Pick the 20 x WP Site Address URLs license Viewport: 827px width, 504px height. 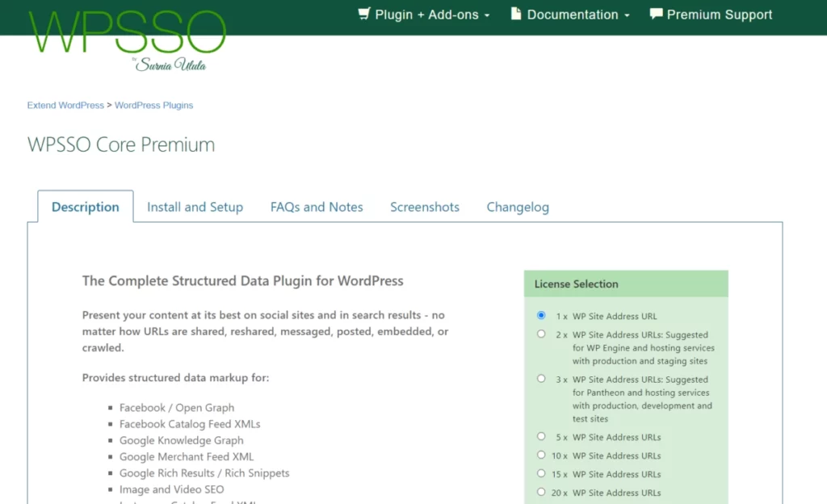540,492
